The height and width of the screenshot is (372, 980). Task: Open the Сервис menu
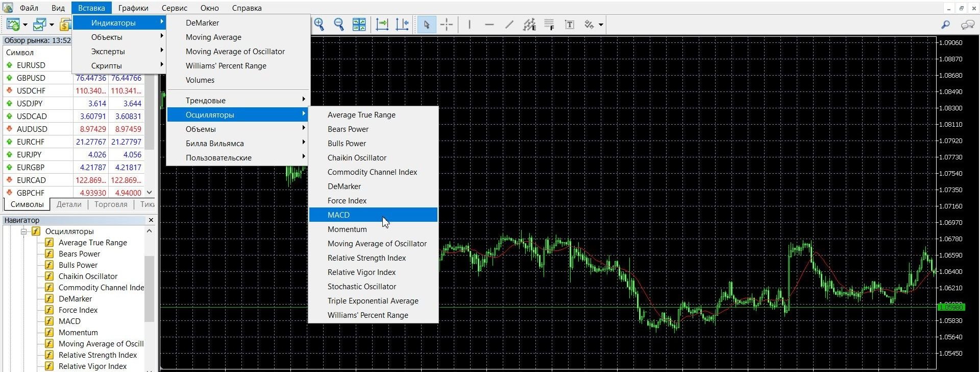coord(175,8)
